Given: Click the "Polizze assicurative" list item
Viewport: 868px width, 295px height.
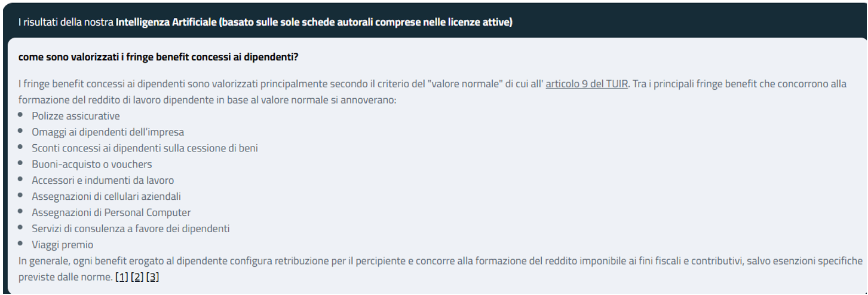Looking at the screenshot, I should click(76, 116).
